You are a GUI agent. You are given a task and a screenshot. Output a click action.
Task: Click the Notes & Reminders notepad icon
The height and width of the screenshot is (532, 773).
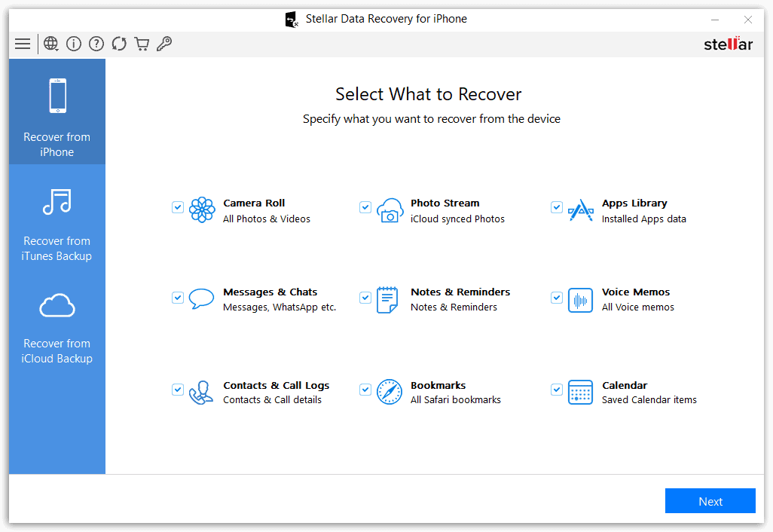[x=387, y=300]
